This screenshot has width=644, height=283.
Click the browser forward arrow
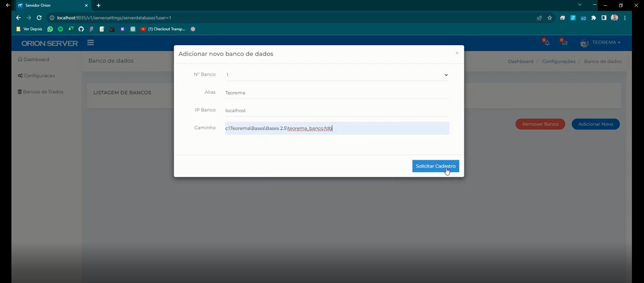pyautogui.click(x=29, y=18)
